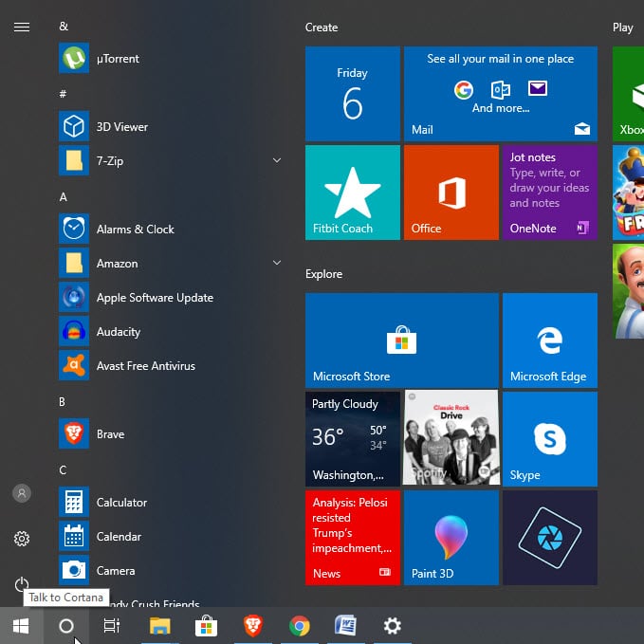This screenshot has height=644, width=644.
Task: Launch µTorrent from the app list
Action: click(x=170, y=58)
